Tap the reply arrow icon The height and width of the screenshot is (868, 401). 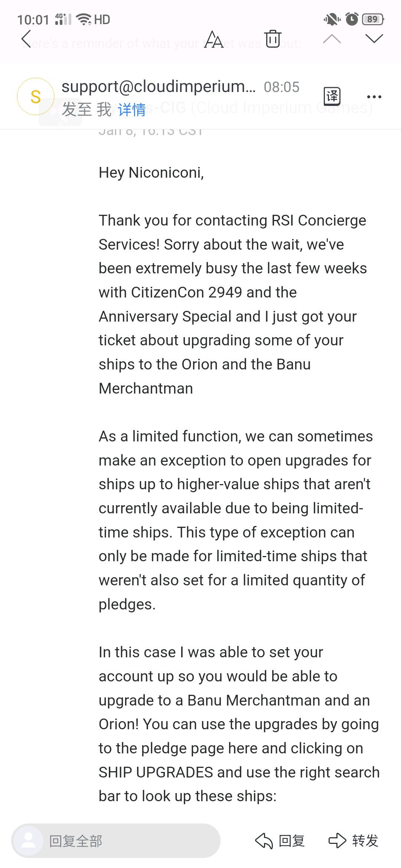(264, 841)
